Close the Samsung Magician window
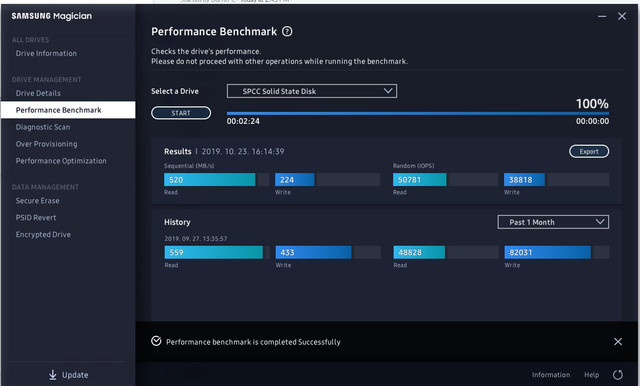 tap(622, 16)
